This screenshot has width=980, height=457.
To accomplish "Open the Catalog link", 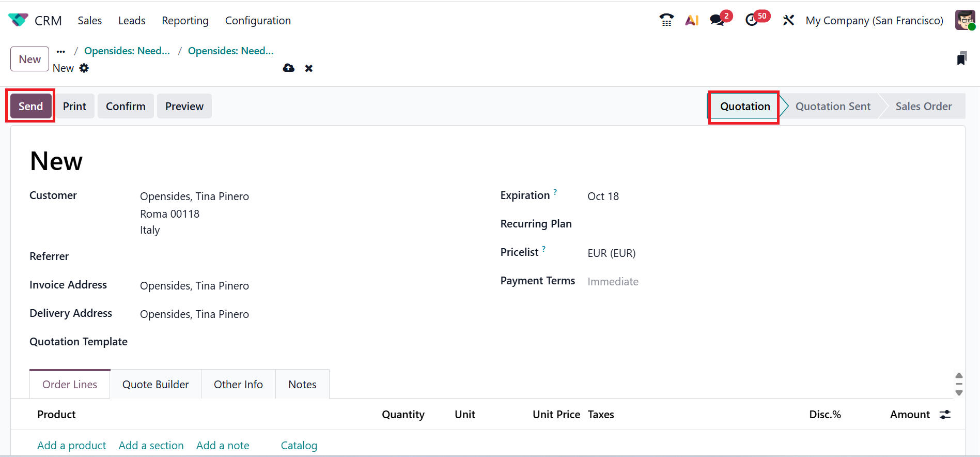I will (299, 446).
